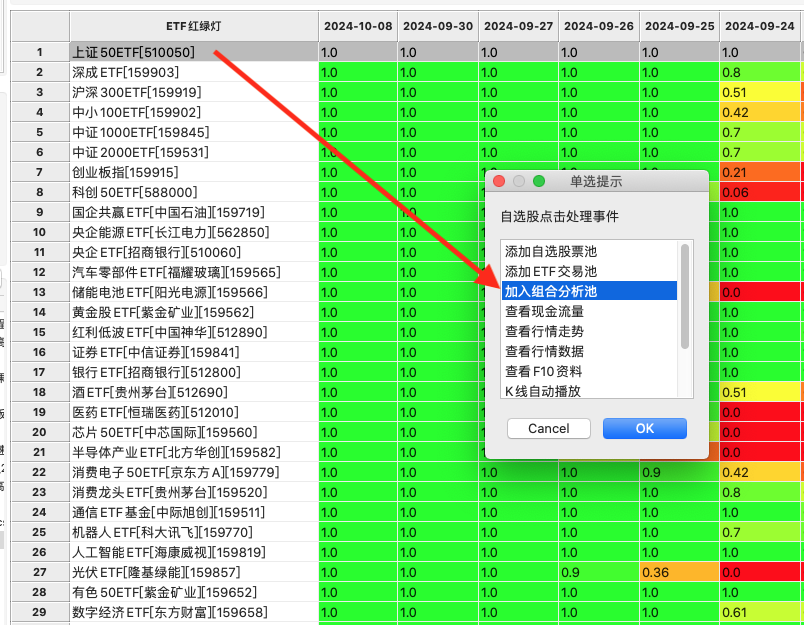Click the 2024-10-08 column header
The height and width of the screenshot is (625, 804).
tap(358, 26)
